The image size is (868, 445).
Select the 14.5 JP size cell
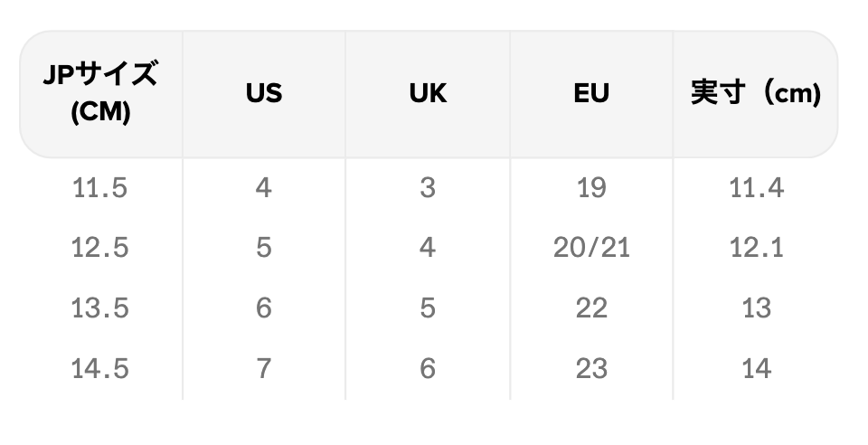coord(100,368)
